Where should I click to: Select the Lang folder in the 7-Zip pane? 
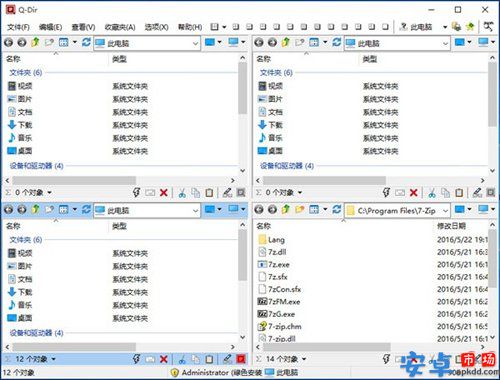click(271, 240)
